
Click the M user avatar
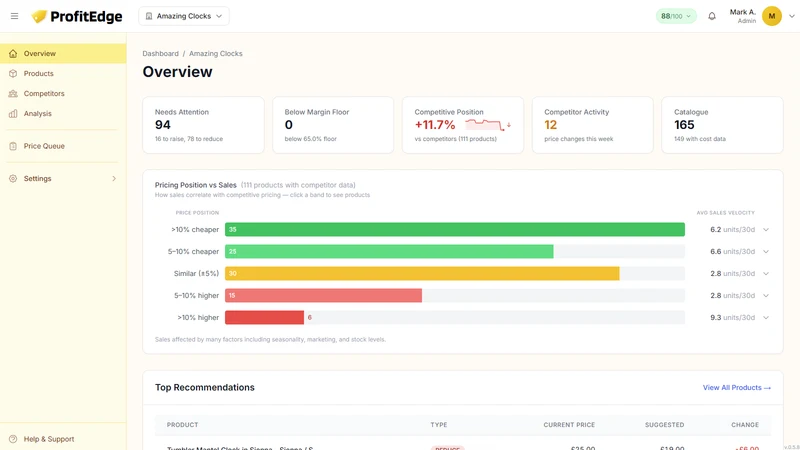click(771, 16)
